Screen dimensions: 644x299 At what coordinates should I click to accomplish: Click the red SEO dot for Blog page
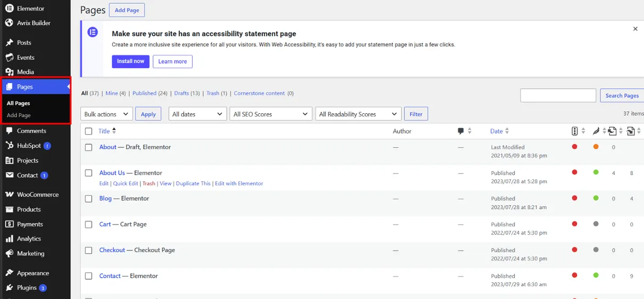click(x=574, y=198)
